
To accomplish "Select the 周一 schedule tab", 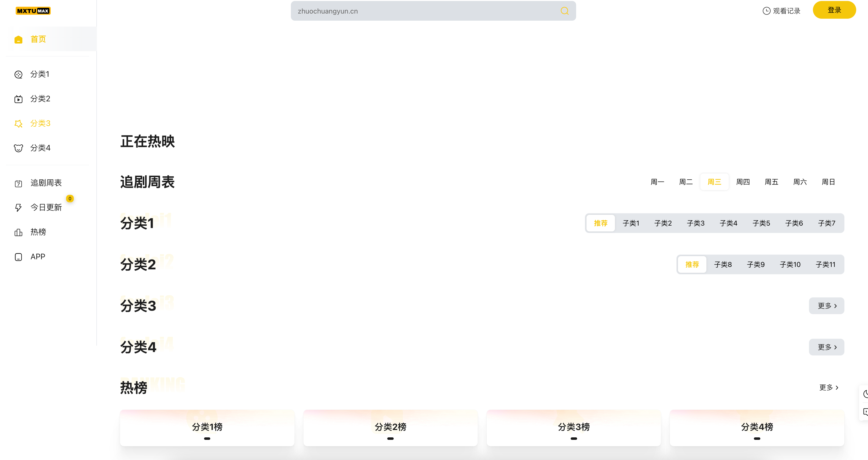I will click(x=657, y=182).
